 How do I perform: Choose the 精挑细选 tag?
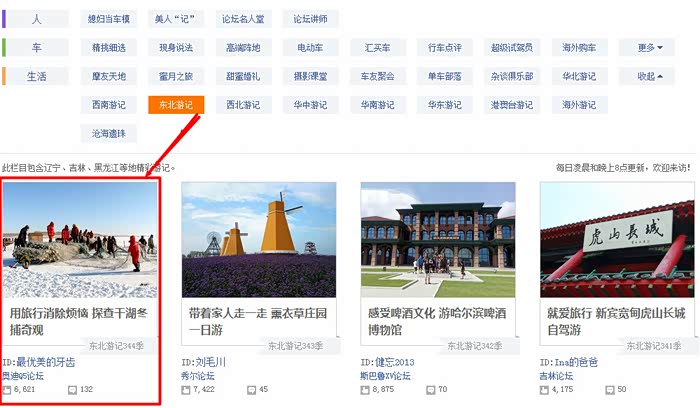tap(108, 48)
